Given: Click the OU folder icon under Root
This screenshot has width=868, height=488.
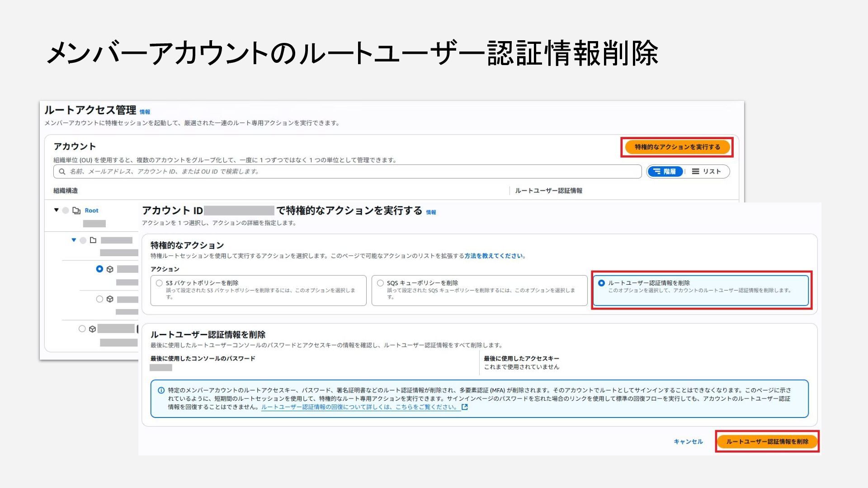Looking at the screenshot, I should pos(93,240).
